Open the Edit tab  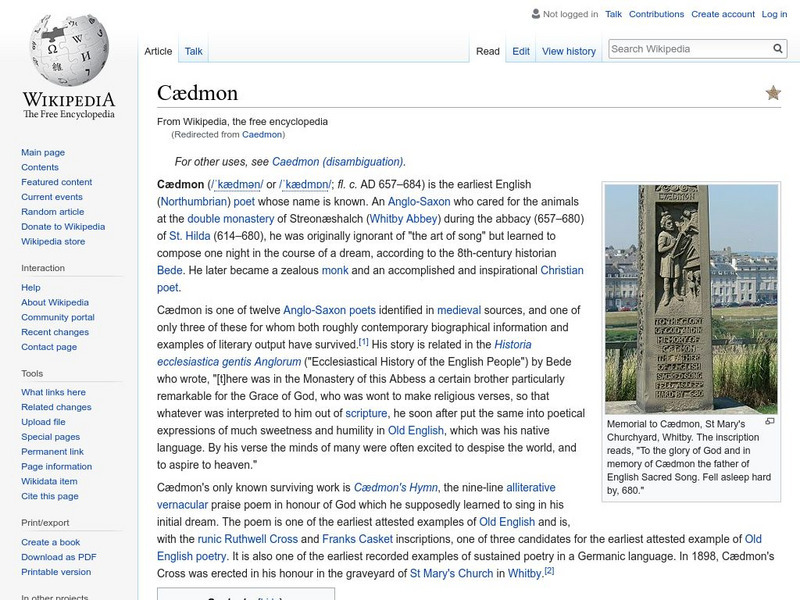pos(521,51)
